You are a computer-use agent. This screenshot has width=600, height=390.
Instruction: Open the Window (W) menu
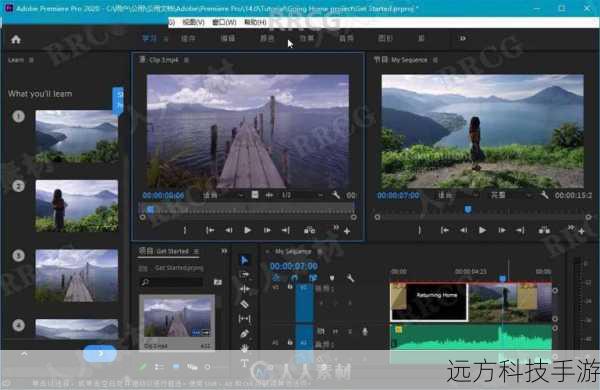tap(224, 22)
